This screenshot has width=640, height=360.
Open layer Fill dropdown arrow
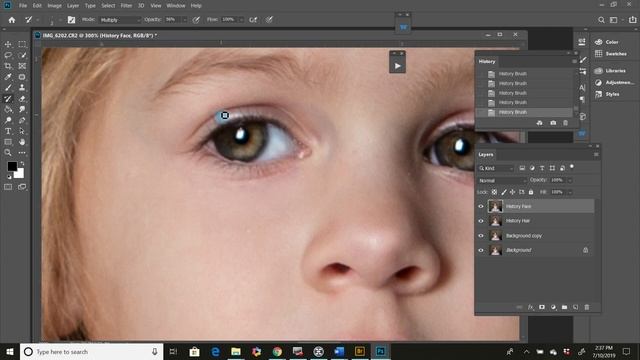[570, 192]
